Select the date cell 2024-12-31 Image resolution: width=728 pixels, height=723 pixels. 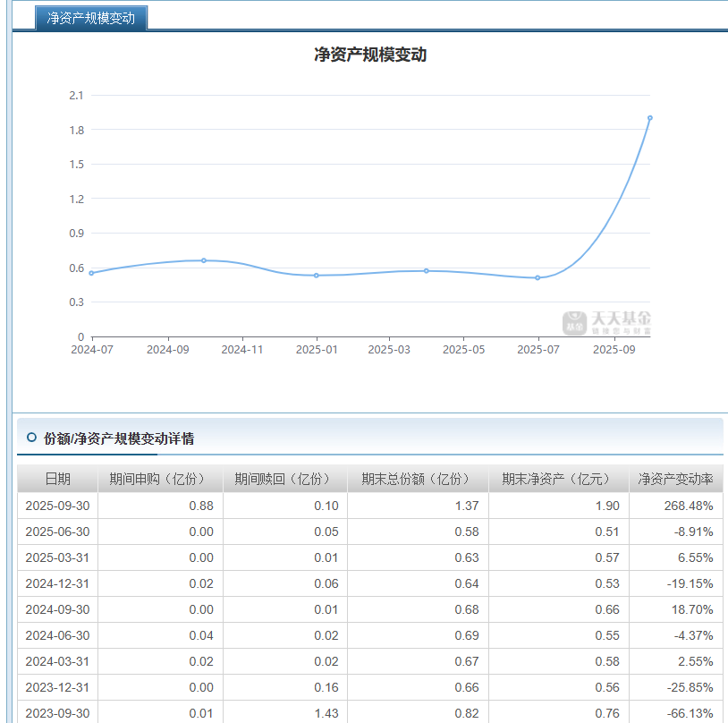(x=57, y=583)
